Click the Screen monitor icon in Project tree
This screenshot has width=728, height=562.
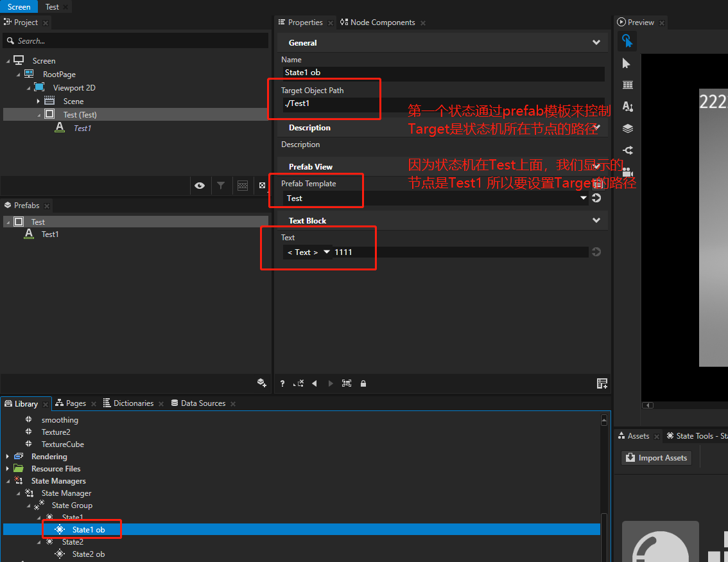coord(19,60)
